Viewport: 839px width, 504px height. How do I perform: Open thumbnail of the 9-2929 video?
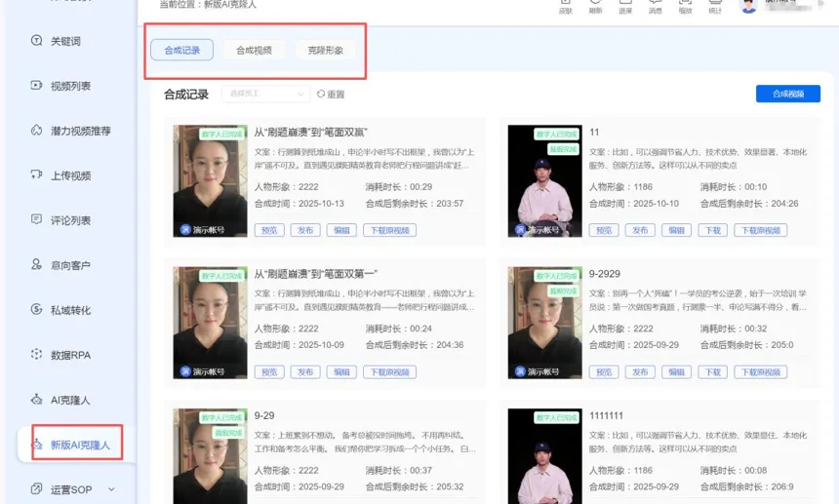point(544,323)
